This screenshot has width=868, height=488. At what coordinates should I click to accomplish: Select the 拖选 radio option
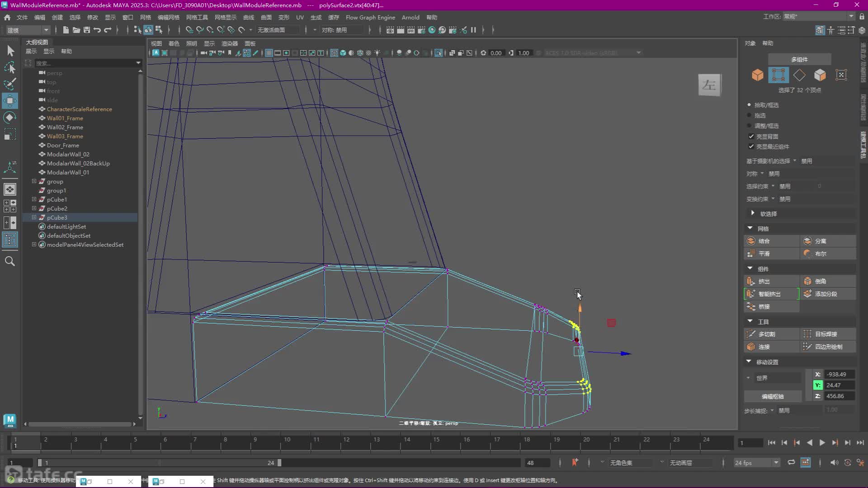(749, 115)
